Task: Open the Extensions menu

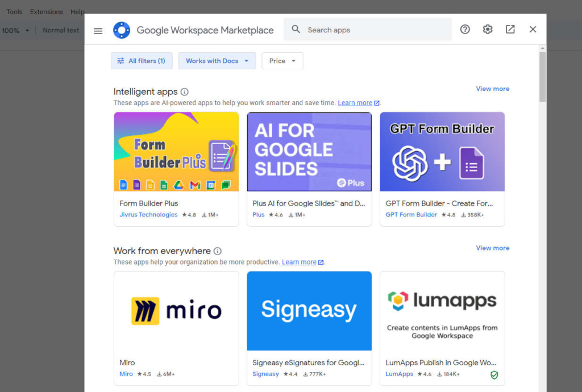Action: pyautogui.click(x=47, y=12)
